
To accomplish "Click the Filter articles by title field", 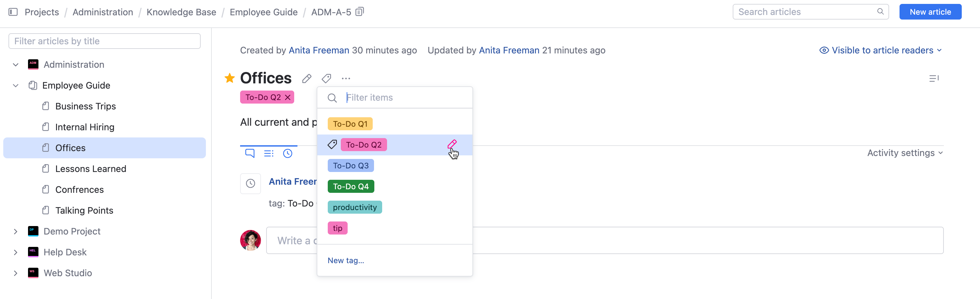I will click(x=105, y=41).
